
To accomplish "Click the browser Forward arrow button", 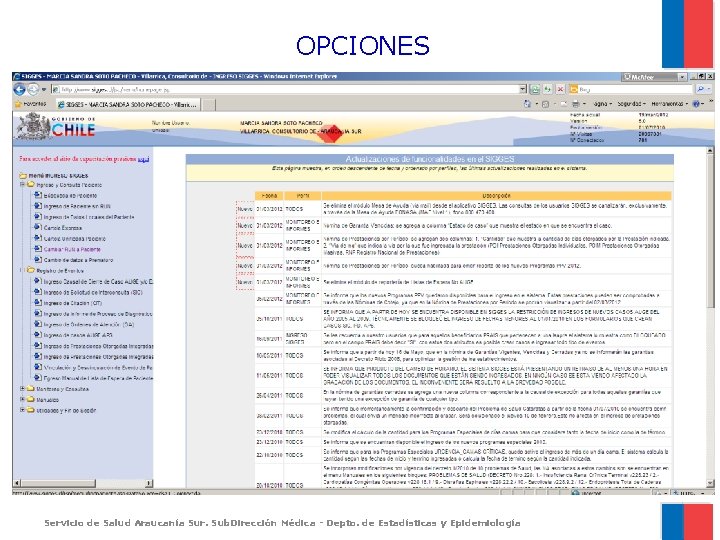I will click(34, 89).
